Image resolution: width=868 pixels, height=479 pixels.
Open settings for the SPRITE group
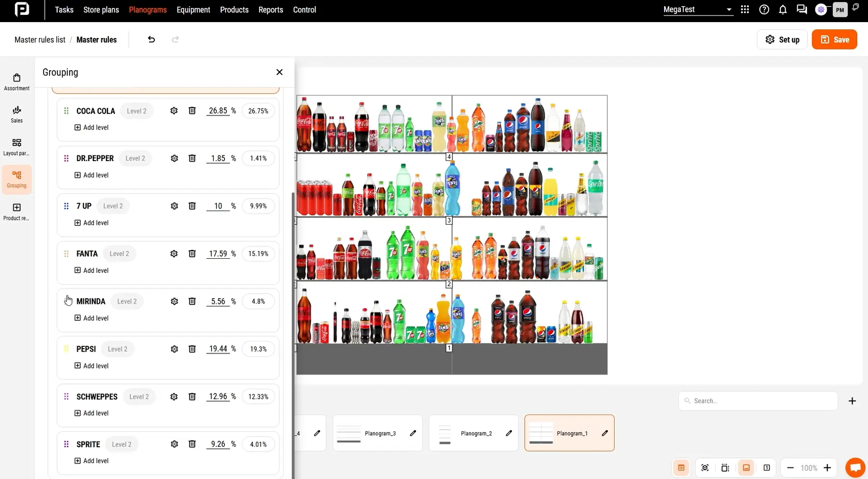point(174,444)
